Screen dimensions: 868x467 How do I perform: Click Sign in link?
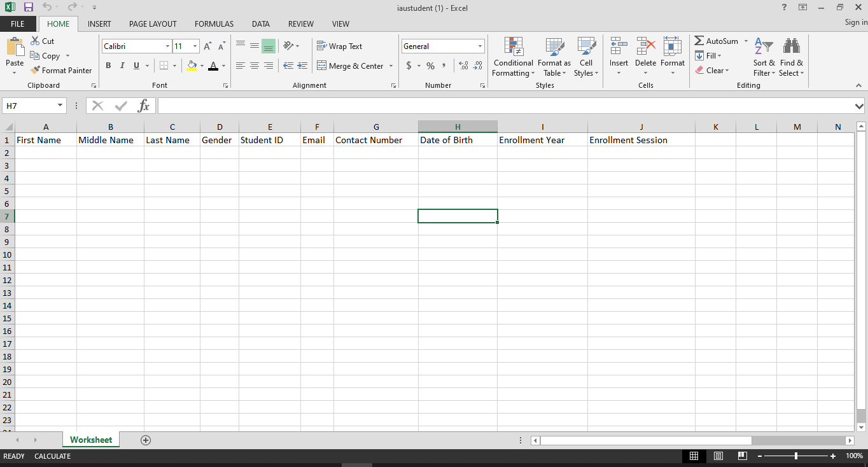pyautogui.click(x=856, y=22)
